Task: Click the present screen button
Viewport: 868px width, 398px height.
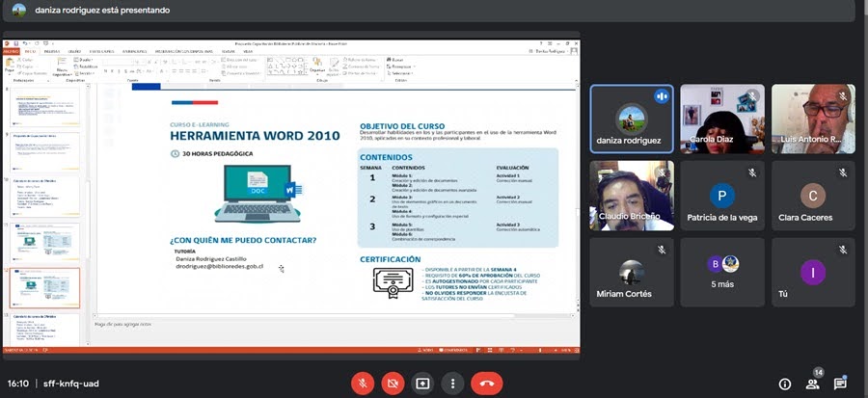Action: click(x=422, y=383)
